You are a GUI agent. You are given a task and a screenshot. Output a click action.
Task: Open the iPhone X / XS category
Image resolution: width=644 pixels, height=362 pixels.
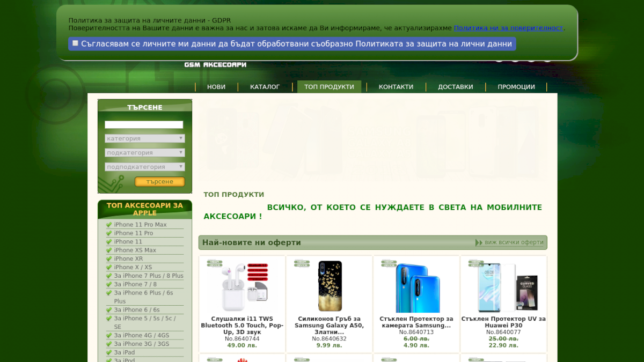133,268
